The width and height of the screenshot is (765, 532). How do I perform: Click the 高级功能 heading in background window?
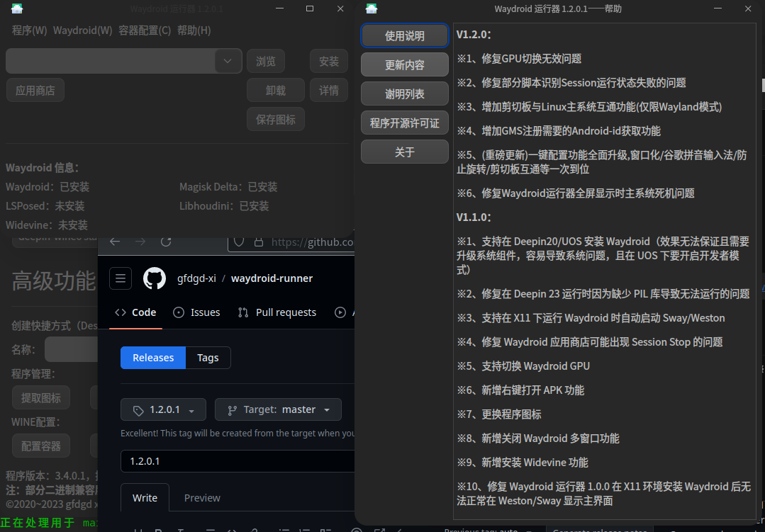pyautogui.click(x=54, y=281)
